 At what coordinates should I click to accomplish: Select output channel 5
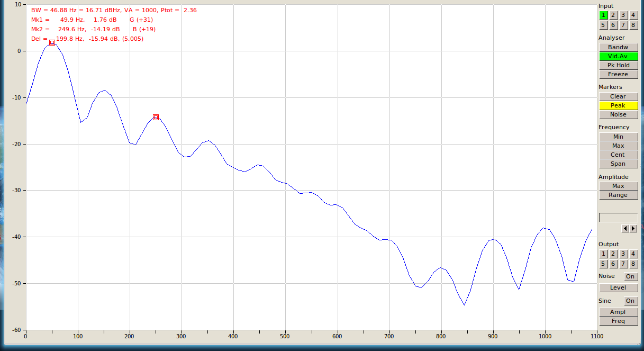coord(603,264)
